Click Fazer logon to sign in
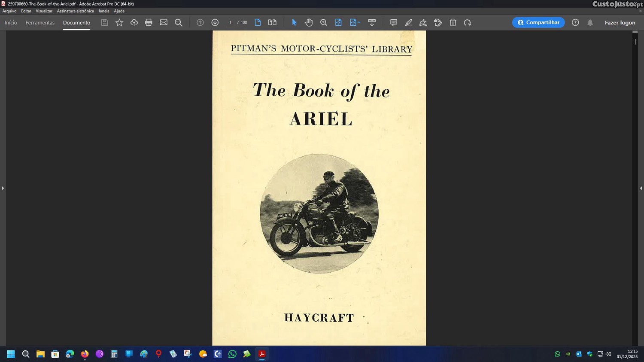The image size is (644, 362). [x=620, y=22]
